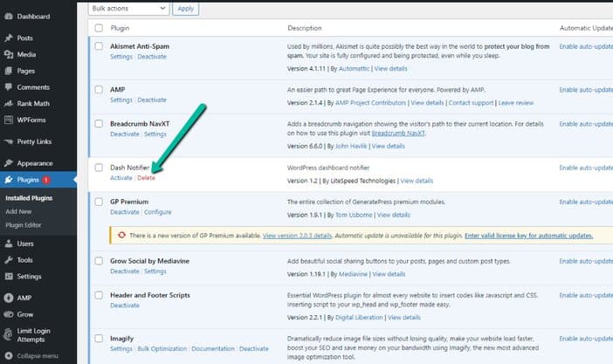Click Configure under GP Premium
The width and height of the screenshot is (613, 364).
(157, 212)
